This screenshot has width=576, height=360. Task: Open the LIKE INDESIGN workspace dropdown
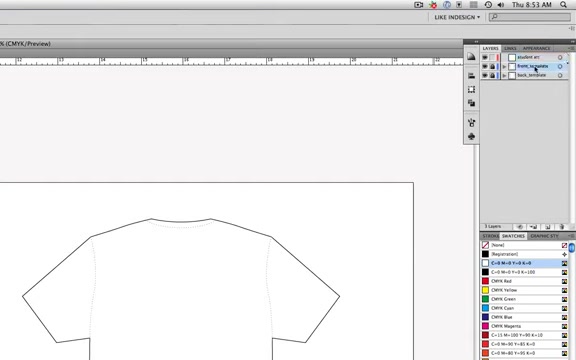point(457,17)
